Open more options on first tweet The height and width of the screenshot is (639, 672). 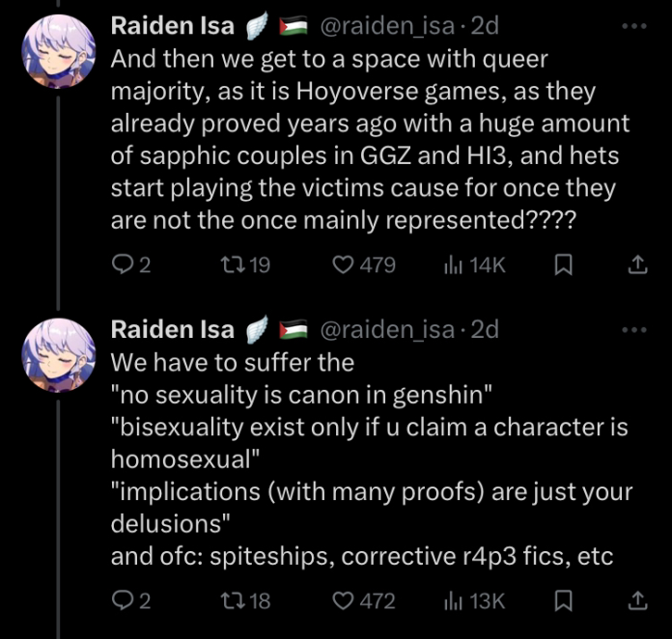634,26
